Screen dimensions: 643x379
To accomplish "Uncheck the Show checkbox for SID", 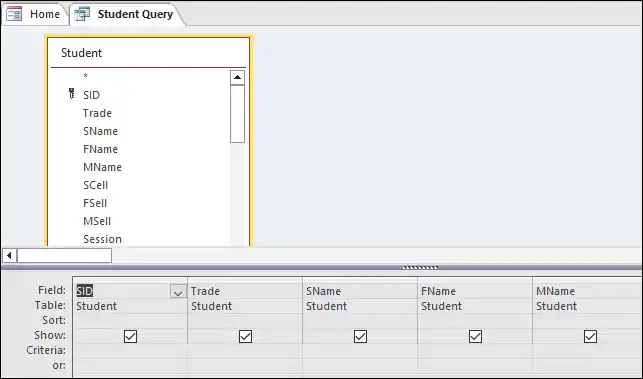I will pos(130,336).
